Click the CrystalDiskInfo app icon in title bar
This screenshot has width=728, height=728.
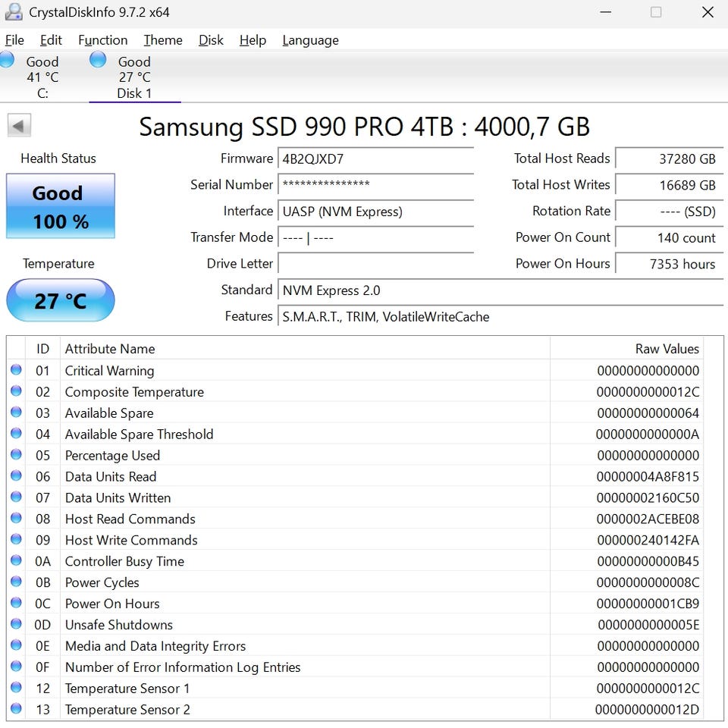(13, 13)
